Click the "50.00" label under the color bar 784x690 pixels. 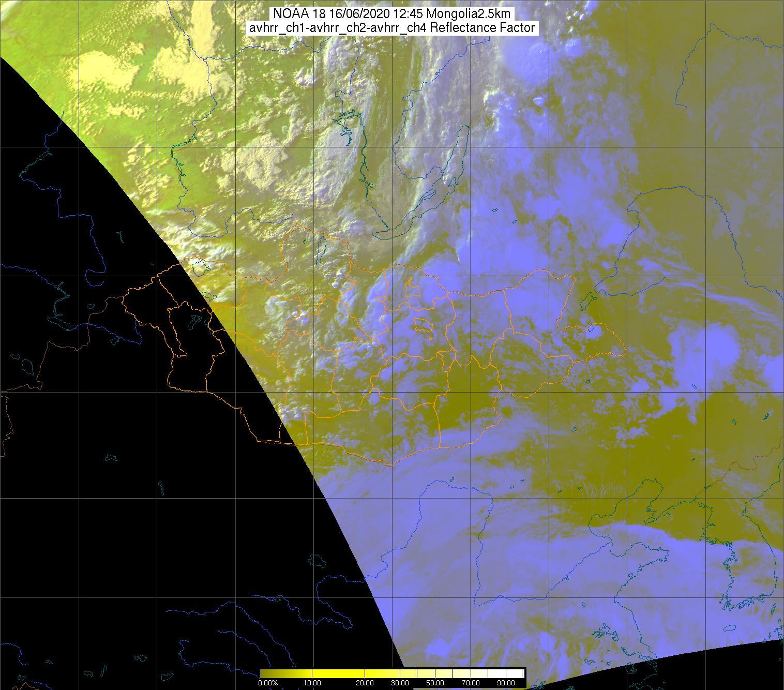click(435, 684)
